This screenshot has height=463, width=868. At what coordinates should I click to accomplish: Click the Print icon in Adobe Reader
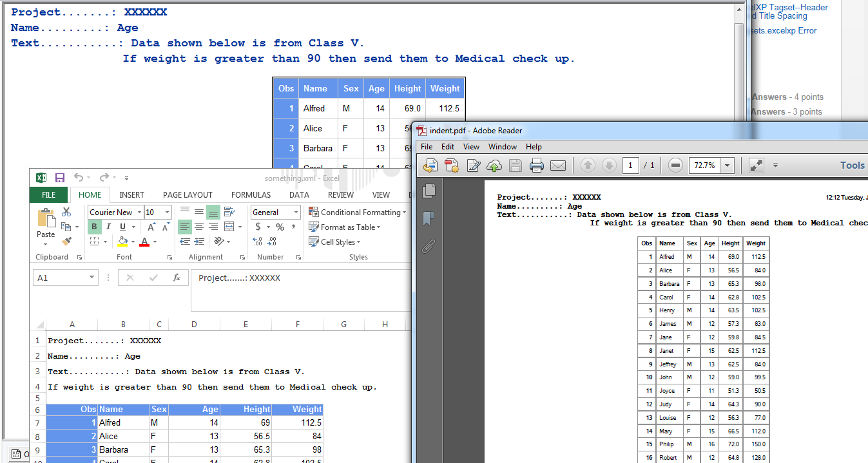tap(537, 165)
